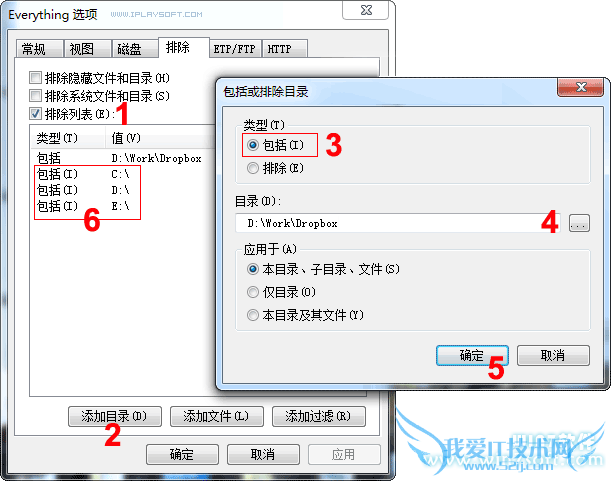Close the Everything 选项 window
The height and width of the screenshot is (481, 611).
[366, 10]
